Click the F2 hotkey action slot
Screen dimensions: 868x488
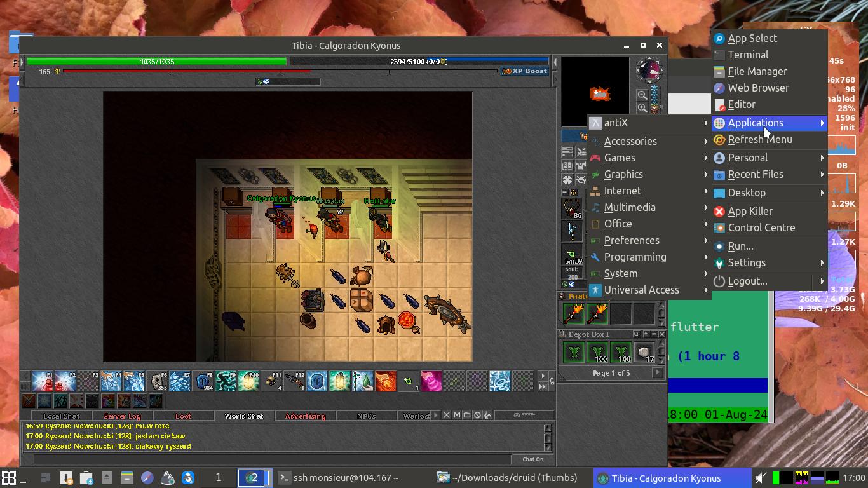pyautogui.click(x=65, y=381)
